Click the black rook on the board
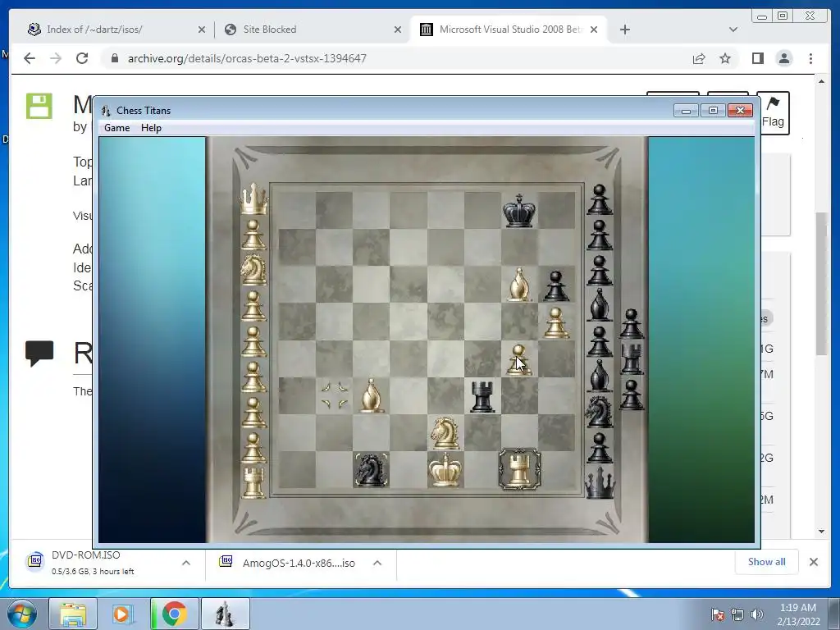Image resolution: width=840 pixels, height=630 pixels. tap(482, 396)
